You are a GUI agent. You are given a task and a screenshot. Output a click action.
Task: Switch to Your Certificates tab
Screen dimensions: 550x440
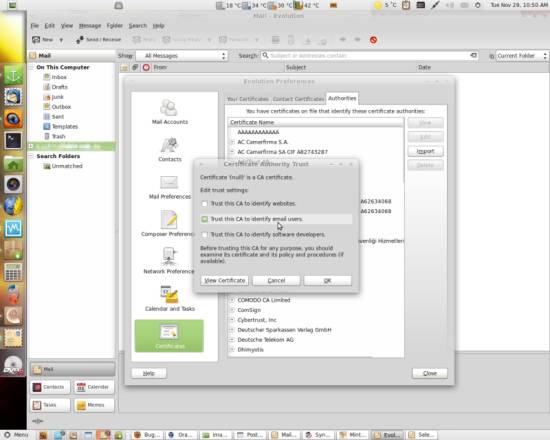[248, 99]
